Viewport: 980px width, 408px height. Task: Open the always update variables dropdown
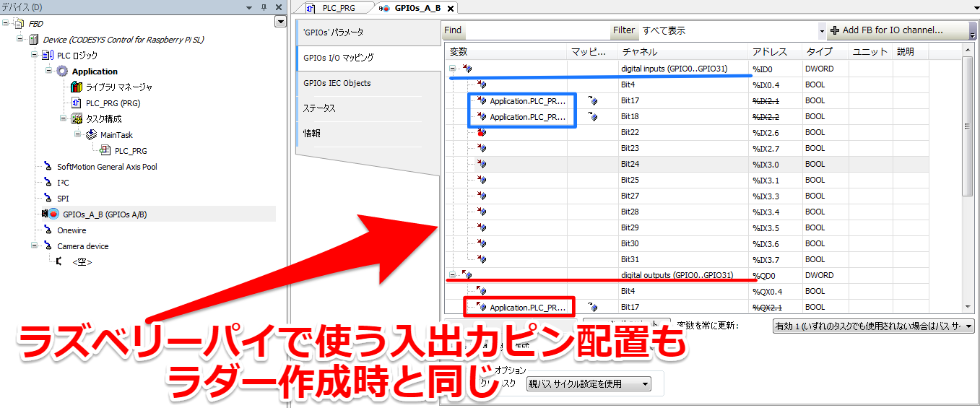click(873, 326)
